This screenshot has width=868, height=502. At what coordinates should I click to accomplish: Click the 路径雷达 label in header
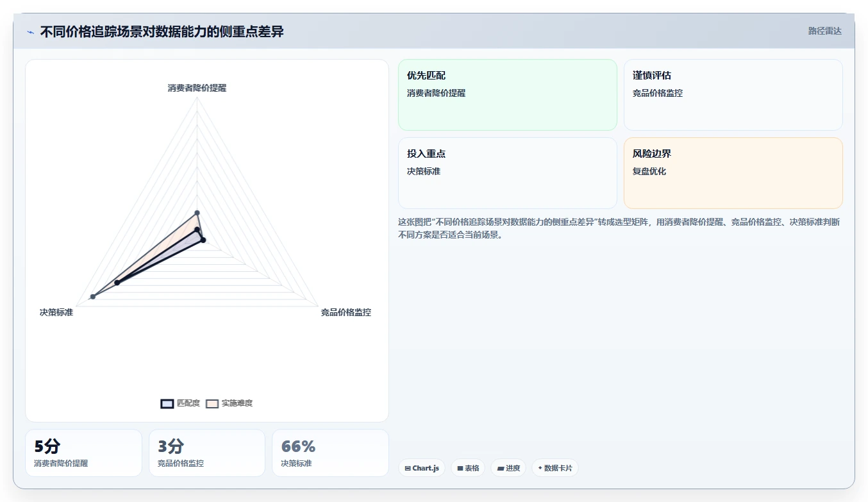(824, 31)
